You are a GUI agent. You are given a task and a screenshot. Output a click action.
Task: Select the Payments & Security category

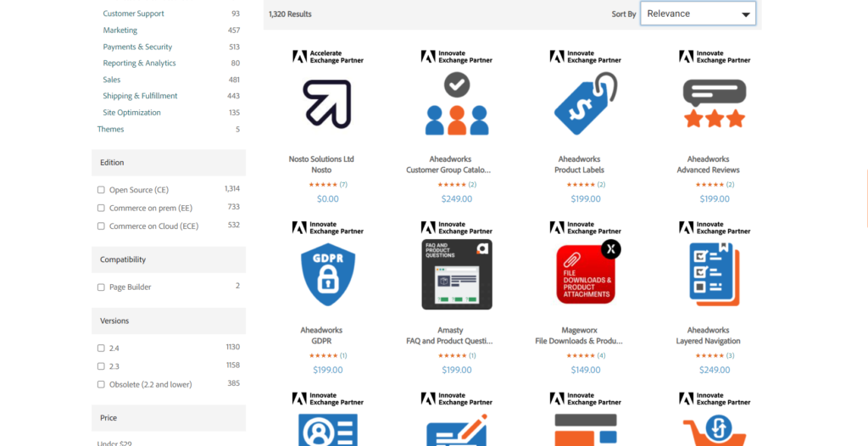[137, 47]
